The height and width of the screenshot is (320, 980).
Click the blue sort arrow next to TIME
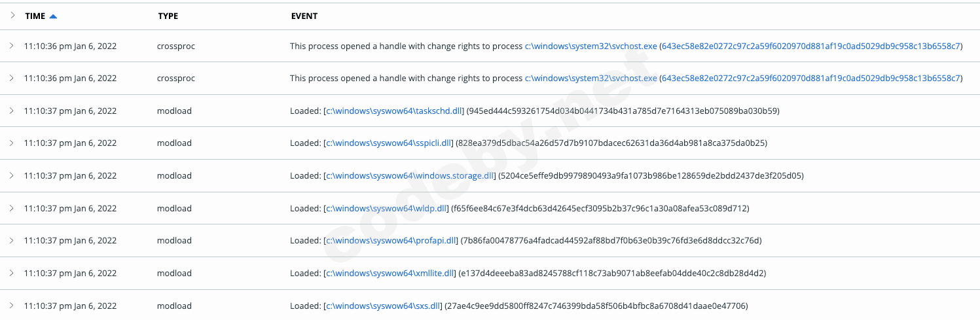[53, 16]
